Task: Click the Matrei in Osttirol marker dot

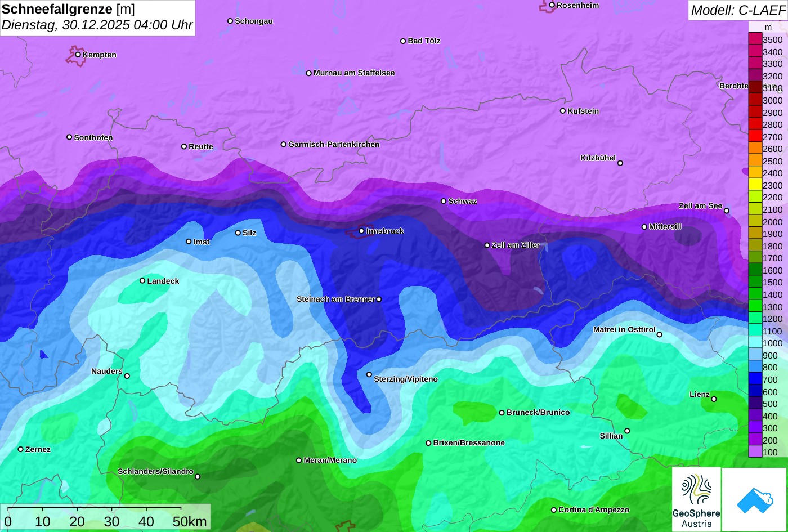Action: tap(660, 335)
